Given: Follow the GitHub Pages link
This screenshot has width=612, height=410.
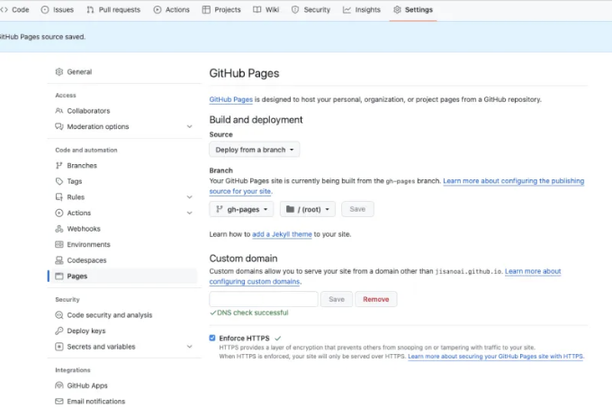Looking at the screenshot, I should 231,100.
